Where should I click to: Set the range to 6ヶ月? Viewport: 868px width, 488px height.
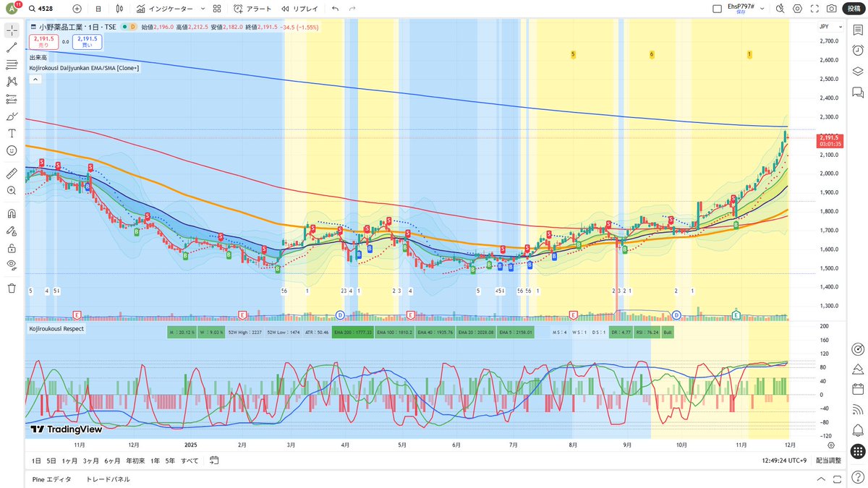(x=112, y=461)
